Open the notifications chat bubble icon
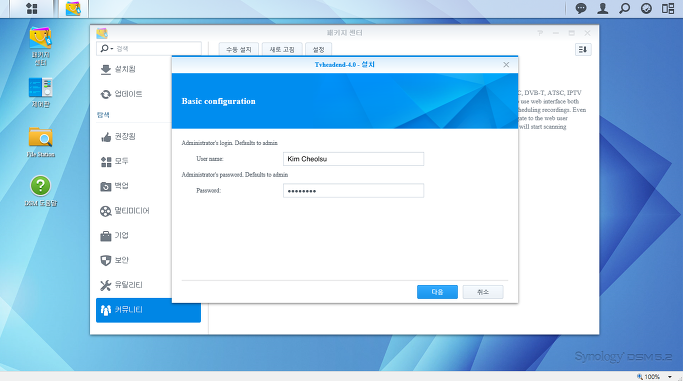 tap(581, 8)
